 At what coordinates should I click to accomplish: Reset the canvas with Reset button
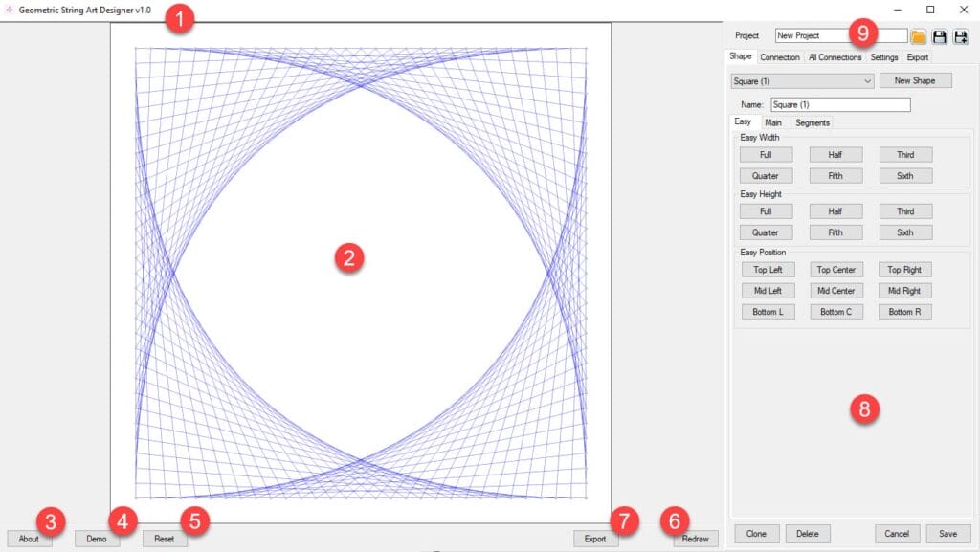pos(165,539)
